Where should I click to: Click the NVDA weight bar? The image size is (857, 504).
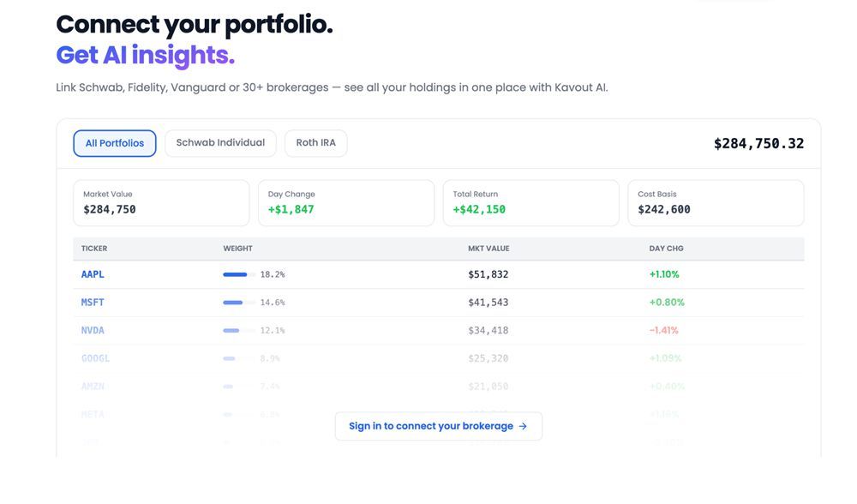point(239,330)
